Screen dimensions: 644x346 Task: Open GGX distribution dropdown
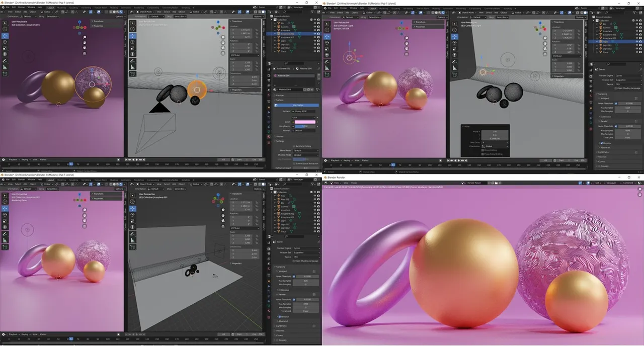(303, 117)
